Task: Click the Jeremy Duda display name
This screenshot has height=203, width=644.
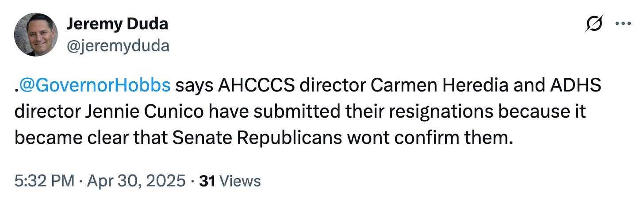Action: tap(117, 24)
